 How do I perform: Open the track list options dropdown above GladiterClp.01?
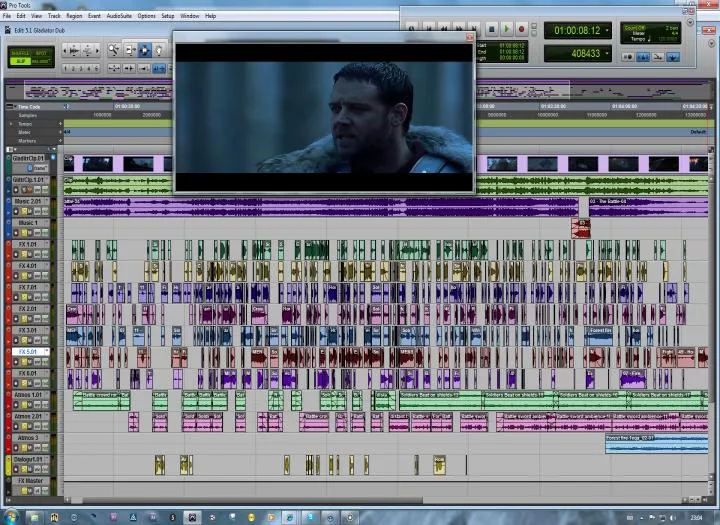10,149
